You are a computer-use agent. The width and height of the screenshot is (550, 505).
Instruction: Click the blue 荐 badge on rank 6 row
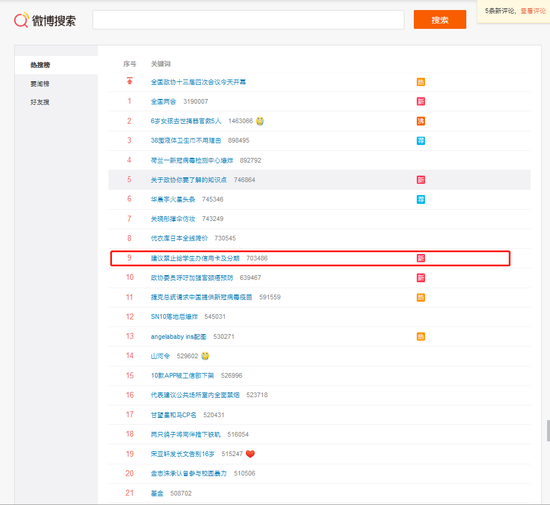421,200
